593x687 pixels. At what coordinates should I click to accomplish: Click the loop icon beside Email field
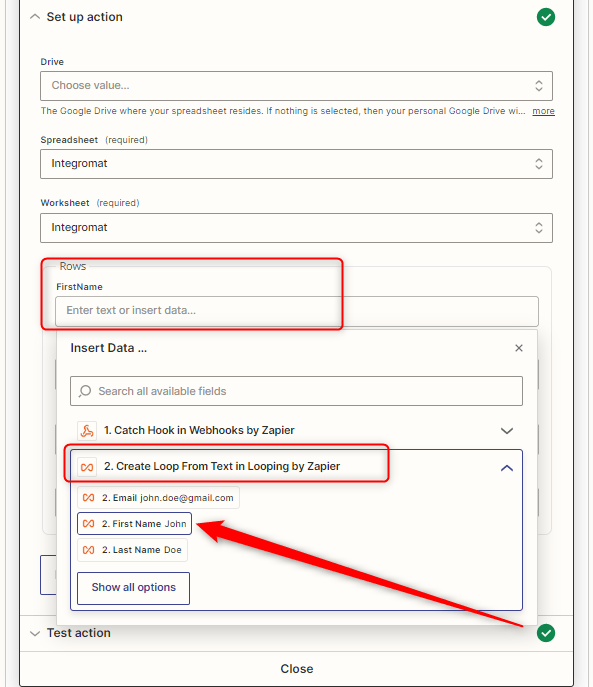pos(89,498)
